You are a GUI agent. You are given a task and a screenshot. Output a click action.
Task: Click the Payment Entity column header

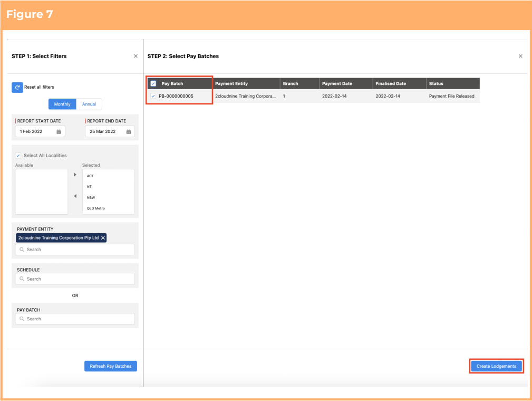[231, 83]
